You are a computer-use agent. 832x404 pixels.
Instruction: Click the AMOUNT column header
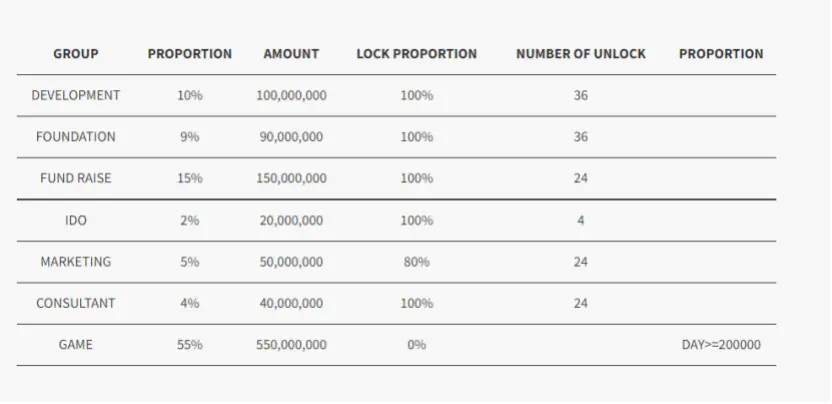coord(291,54)
